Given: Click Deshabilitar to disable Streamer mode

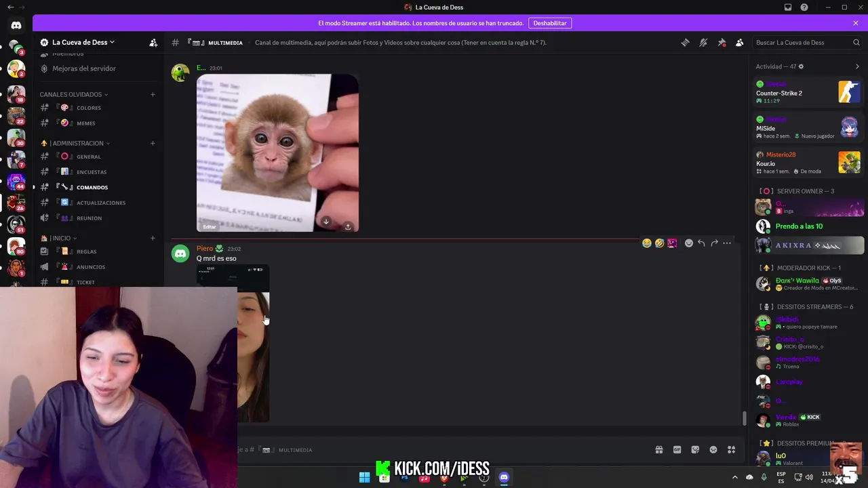Looking at the screenshot, I should coord(550,23).
